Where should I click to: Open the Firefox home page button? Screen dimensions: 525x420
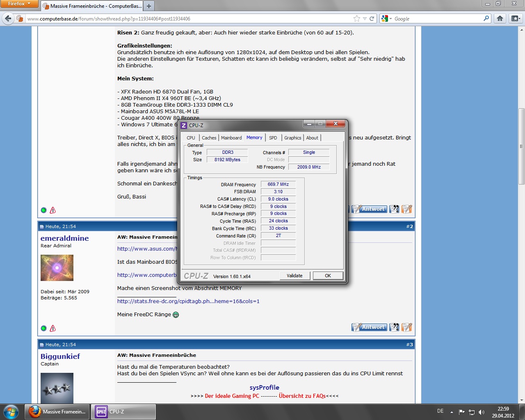500,18
